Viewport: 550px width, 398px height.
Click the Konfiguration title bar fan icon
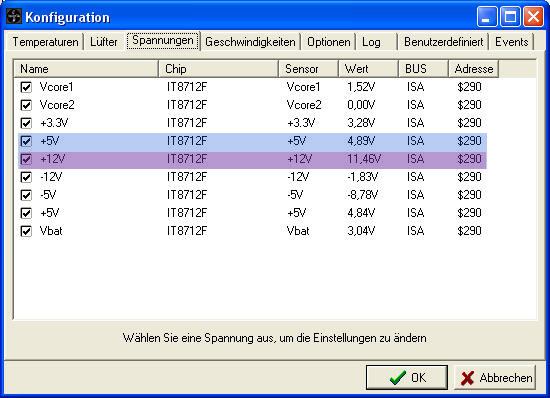coord(14,16)
